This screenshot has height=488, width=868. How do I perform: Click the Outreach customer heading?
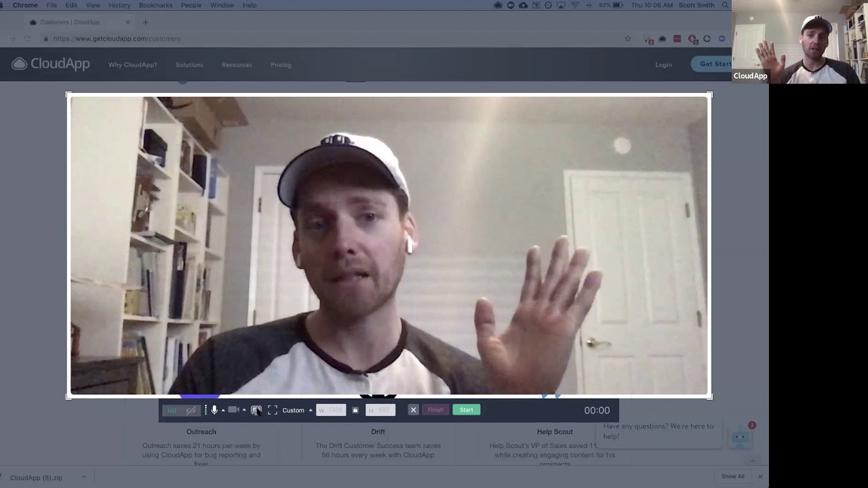[x=201, y=432]
